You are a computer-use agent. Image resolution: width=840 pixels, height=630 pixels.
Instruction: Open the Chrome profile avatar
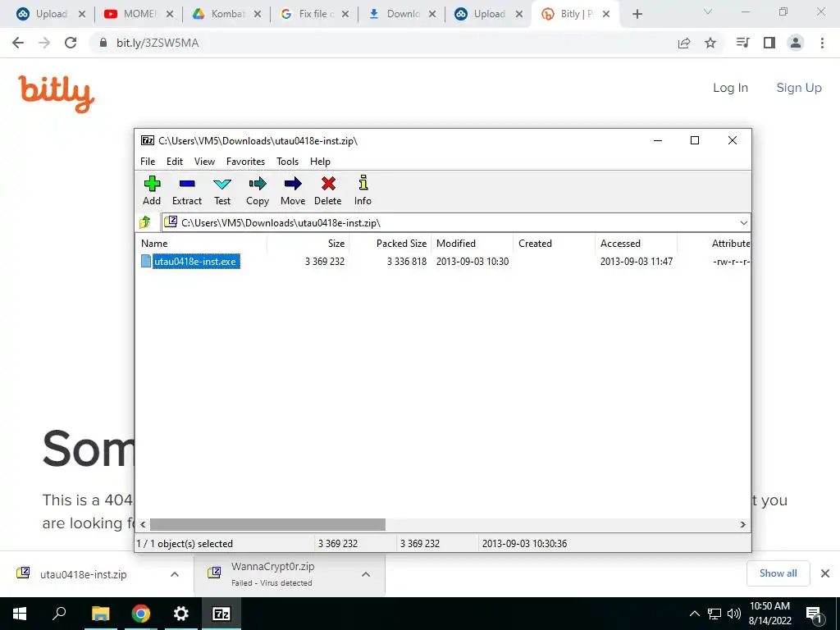point(796,43)
